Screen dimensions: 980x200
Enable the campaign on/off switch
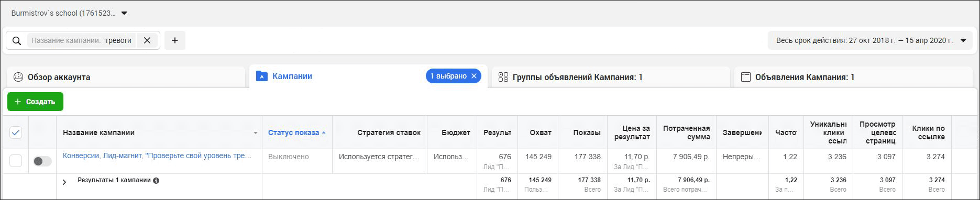coord(42,161)
